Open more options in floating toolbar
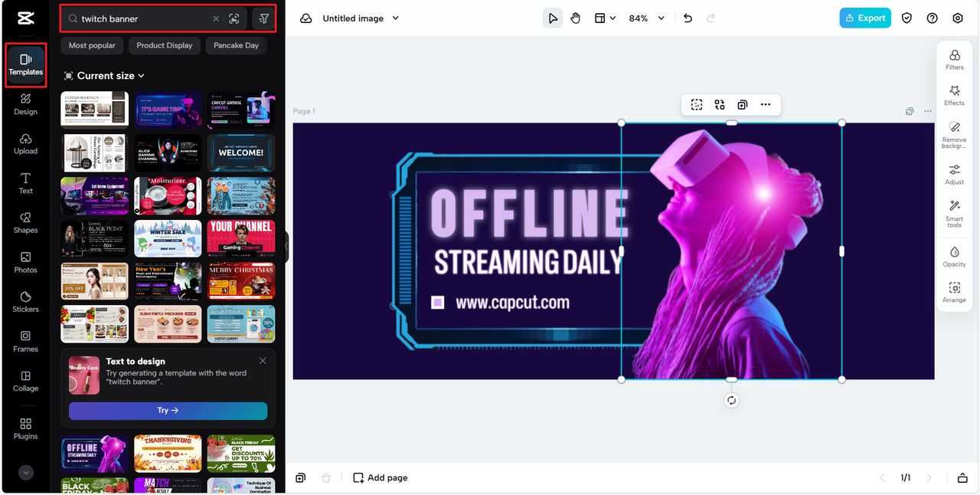This screenshot has width=980, height=495. (766, 105)
